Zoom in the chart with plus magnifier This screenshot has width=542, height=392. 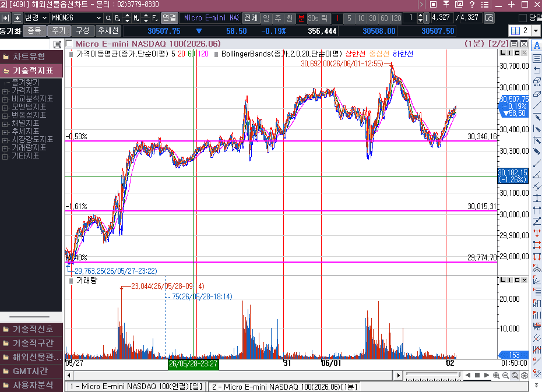(x=496, y=376)
